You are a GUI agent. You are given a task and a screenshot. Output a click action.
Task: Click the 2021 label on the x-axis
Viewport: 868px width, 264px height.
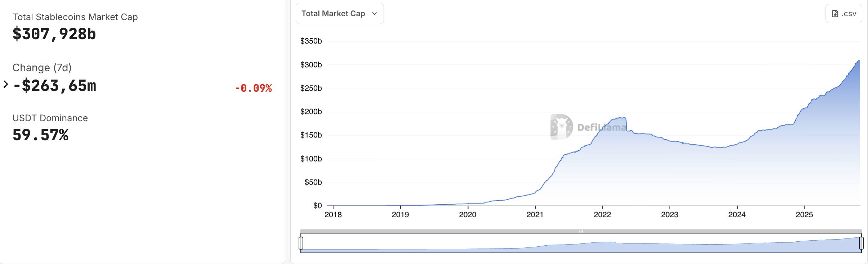click(535, 215)
